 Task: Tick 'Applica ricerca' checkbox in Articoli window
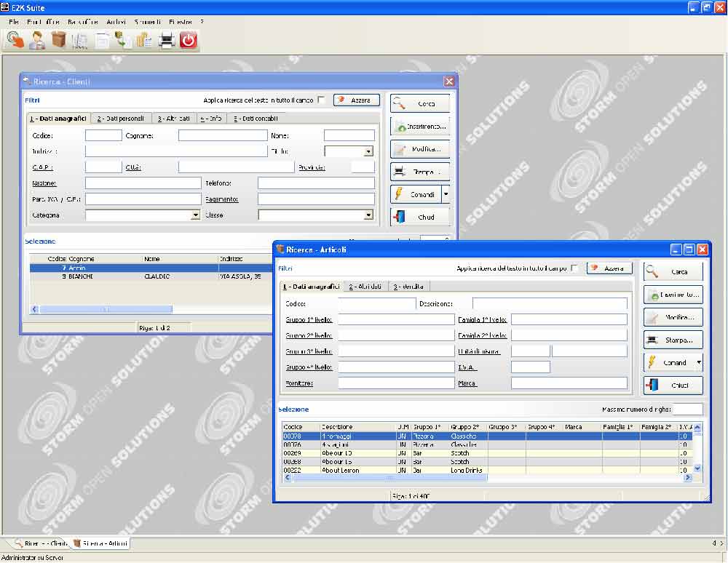(x=574, y=268)
